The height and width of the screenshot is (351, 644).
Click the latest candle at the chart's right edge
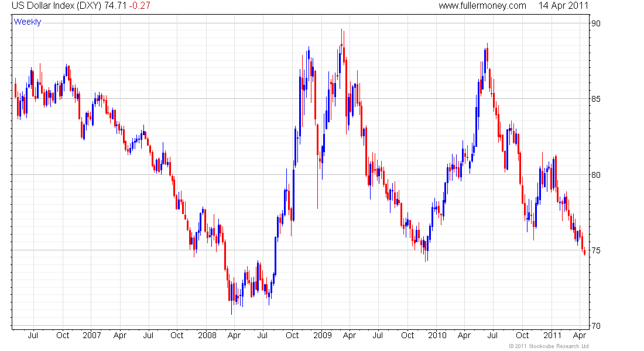pyautogui.click(x=584, y=252)
